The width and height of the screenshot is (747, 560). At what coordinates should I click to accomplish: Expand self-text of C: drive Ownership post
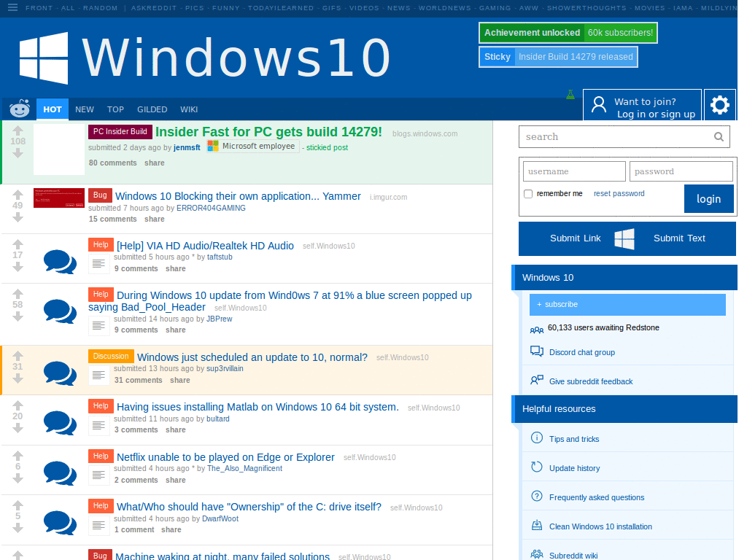pos(98,525)
